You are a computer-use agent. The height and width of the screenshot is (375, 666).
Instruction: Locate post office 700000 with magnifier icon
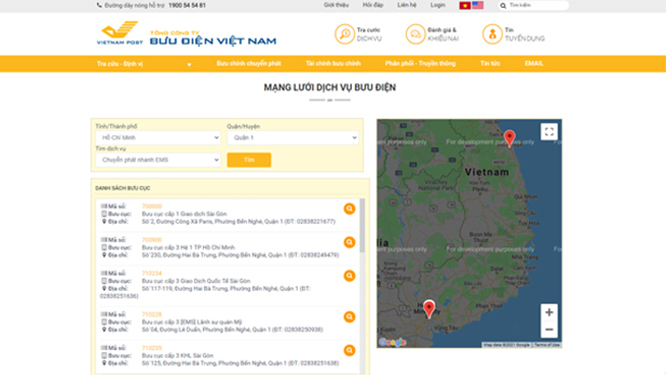click(350, 209)
